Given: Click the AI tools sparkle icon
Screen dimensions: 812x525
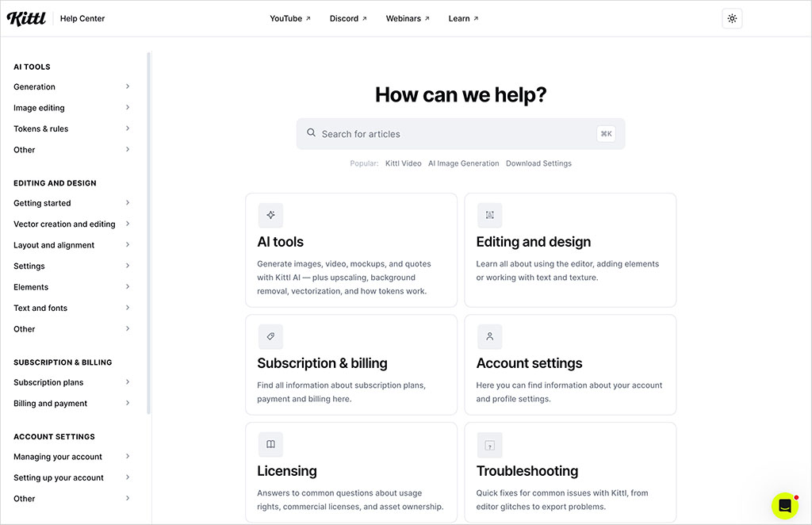Looking at the screenshot, I should (x=270, y=215).
